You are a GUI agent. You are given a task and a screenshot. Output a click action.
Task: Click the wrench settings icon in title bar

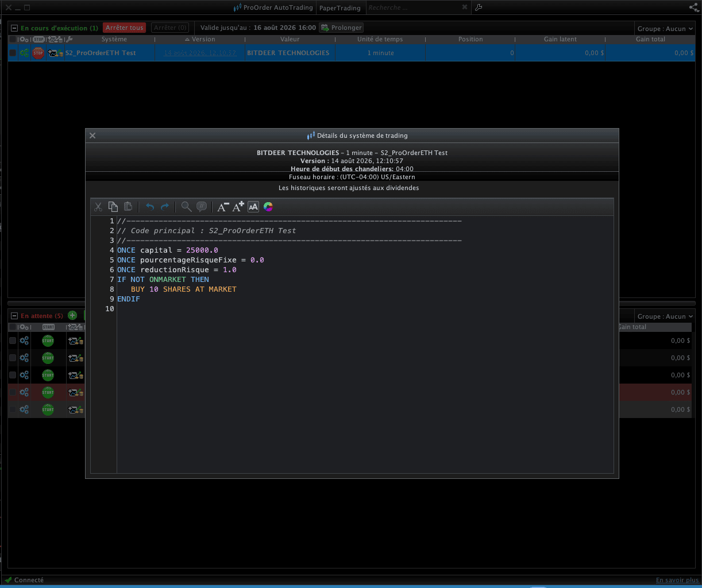tap(479, 7)
